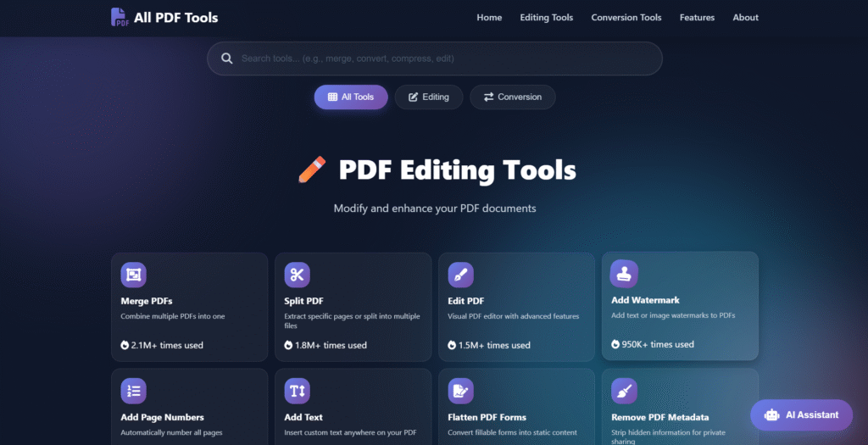
Task: Open Conversion Tools in the top menu
Action: pyautogui.click(x=626, y=18)
